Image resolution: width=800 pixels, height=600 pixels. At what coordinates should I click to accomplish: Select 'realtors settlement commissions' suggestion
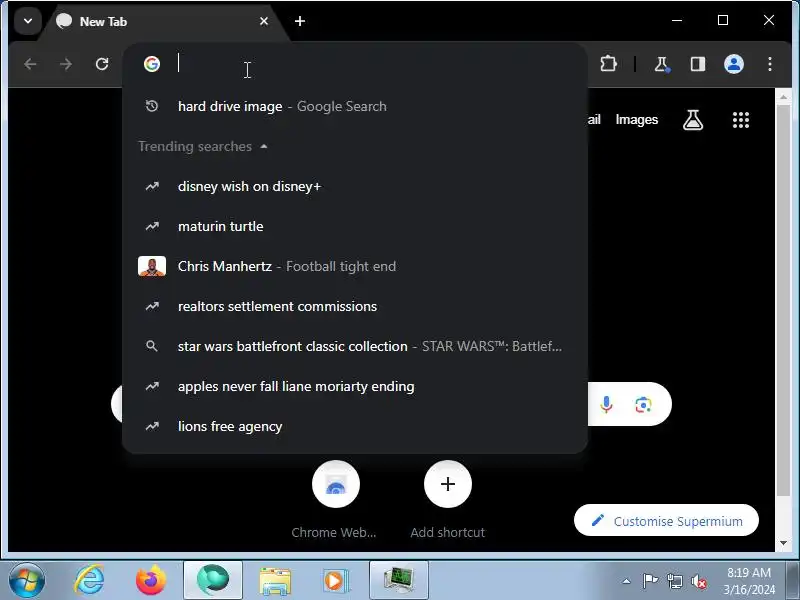tap(355, 306)
